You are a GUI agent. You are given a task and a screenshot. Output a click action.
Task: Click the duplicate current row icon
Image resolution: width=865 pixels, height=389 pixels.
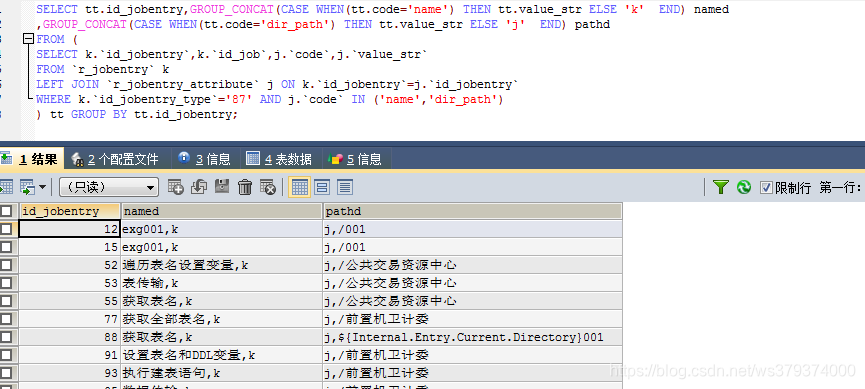(199, 187)
